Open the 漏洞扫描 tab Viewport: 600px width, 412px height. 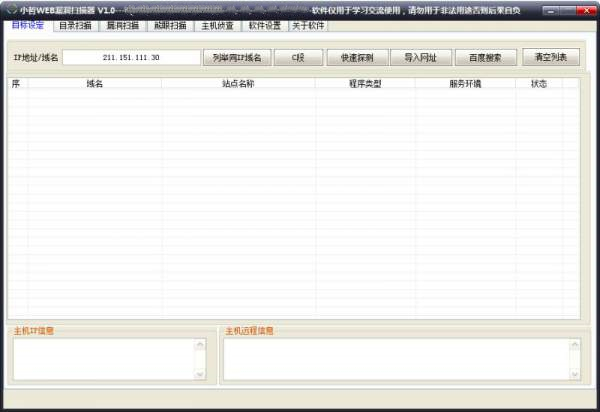(122, 26)
